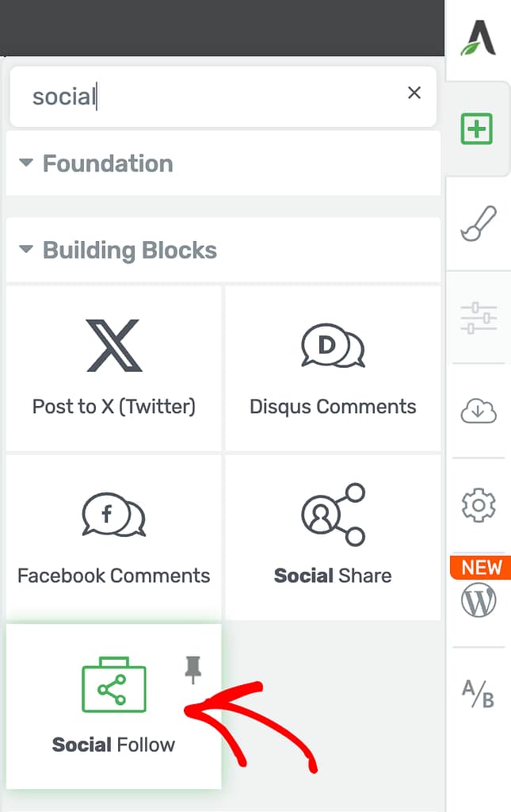Click the Thrive Architect leaf logo
Screen dimensions: 511x812
(478, 38)
